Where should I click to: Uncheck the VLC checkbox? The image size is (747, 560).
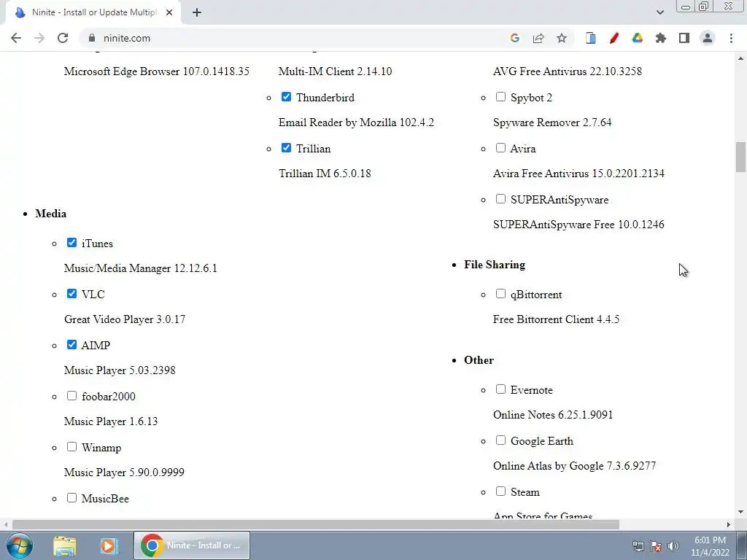click(x=72, y=293)
